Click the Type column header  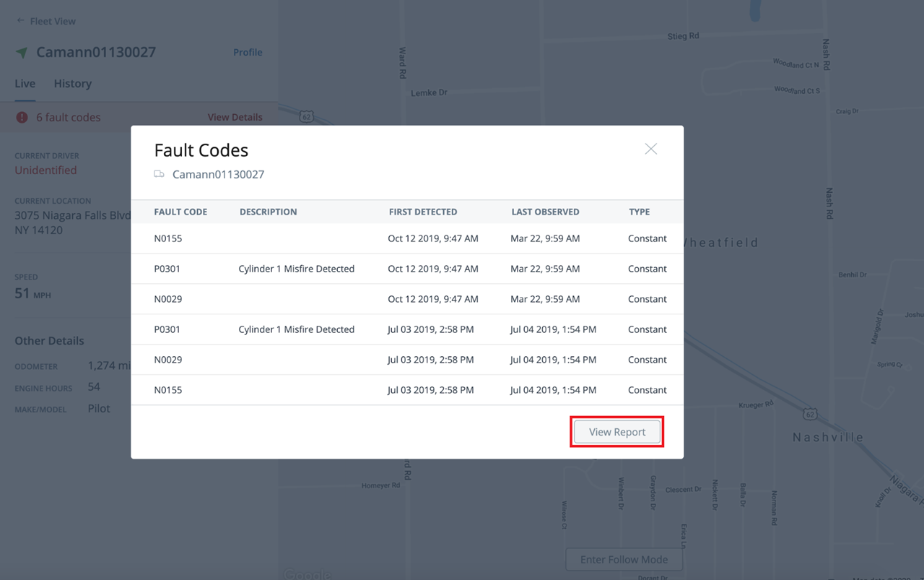[639, 212]
